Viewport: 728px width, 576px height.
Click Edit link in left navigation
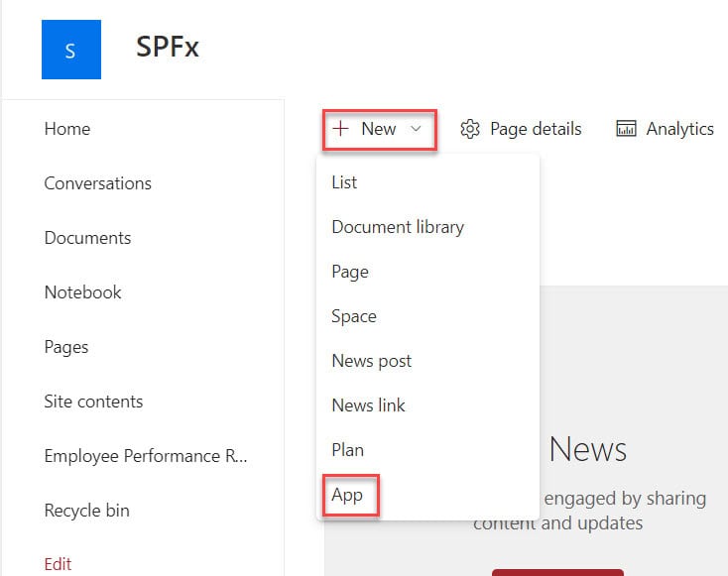click(58, 564)
